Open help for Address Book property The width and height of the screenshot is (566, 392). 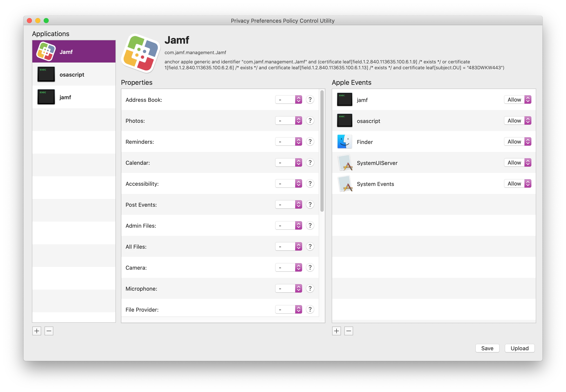[310, 100]
